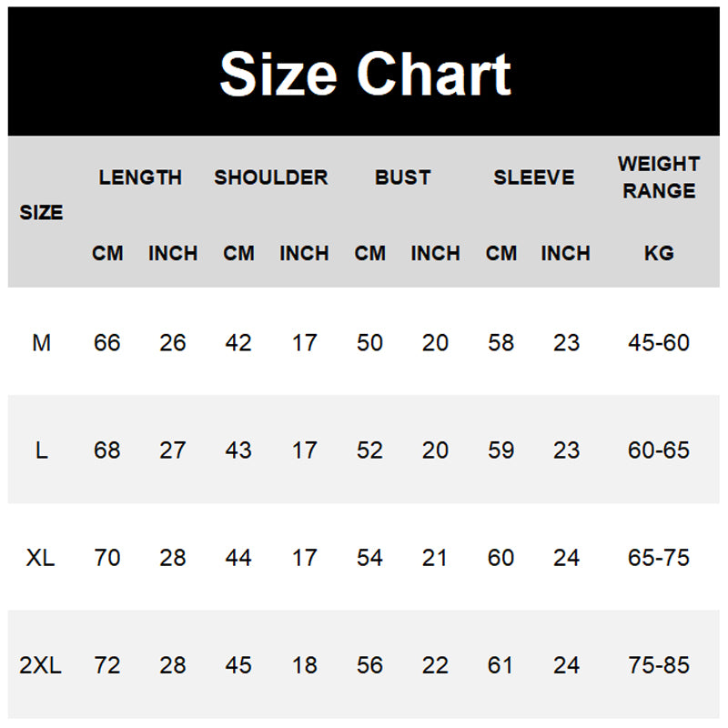
Task: Click the WEIGHT RANGE column header
Action: pyautogui.click(x=658, y=177)
